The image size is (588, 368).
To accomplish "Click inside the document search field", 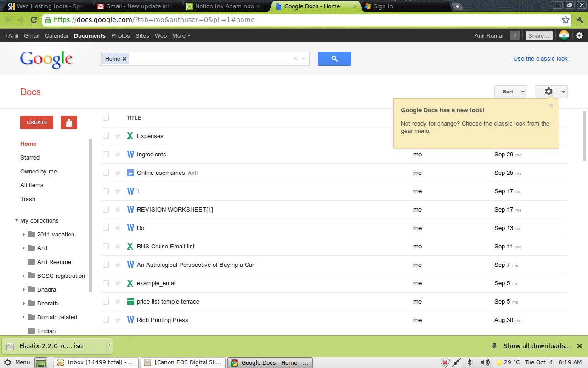I will coord(207,58).
